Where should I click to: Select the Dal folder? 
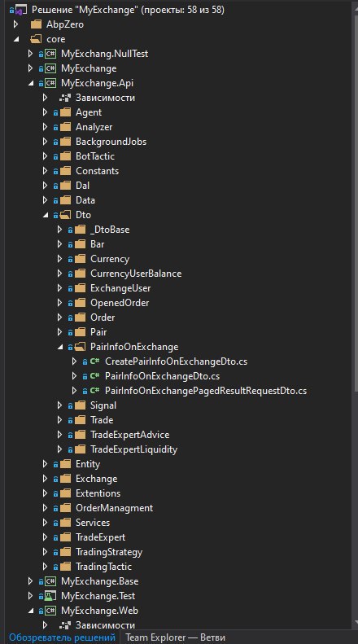(82, 186)
